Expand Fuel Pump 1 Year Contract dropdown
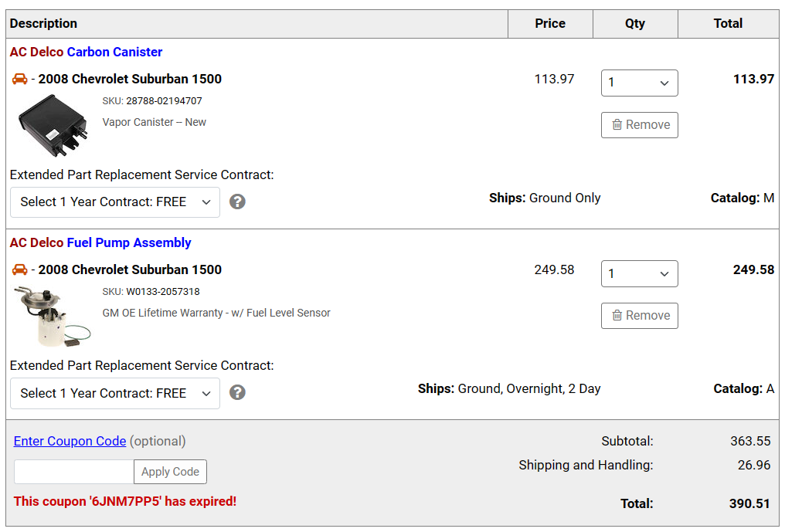 [x=115, y=393]
